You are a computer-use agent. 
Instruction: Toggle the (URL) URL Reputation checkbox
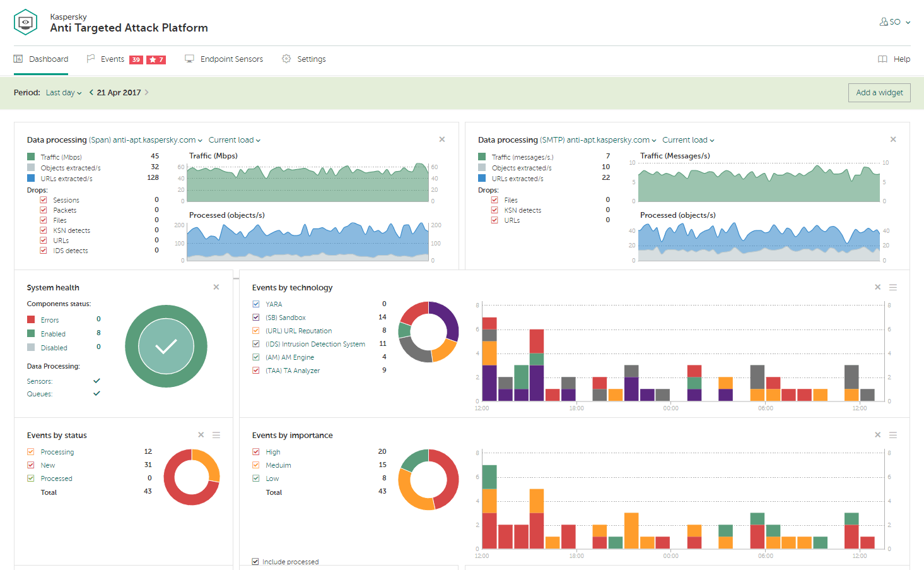pyautogui.click(x=256, y=331)
